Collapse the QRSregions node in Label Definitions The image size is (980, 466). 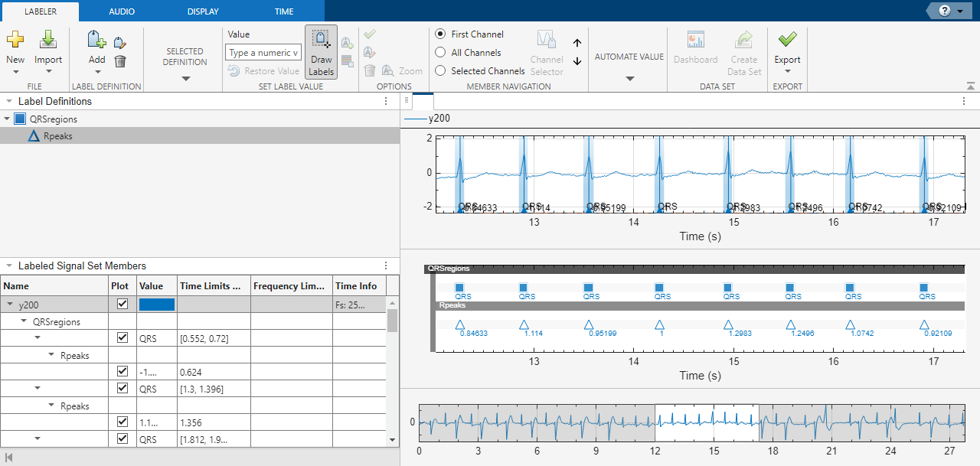(x=7, y=119)
